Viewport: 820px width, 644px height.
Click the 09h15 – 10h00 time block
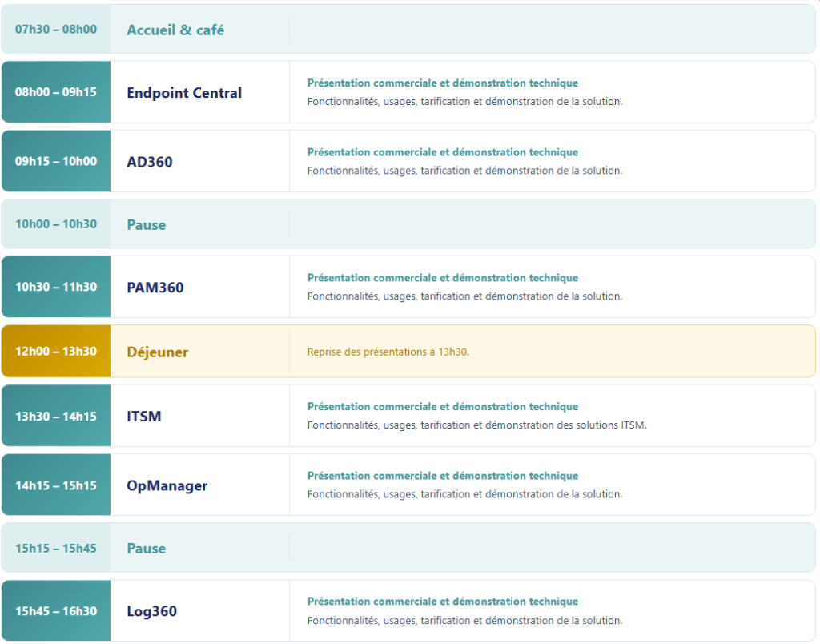tap(56, 161)
